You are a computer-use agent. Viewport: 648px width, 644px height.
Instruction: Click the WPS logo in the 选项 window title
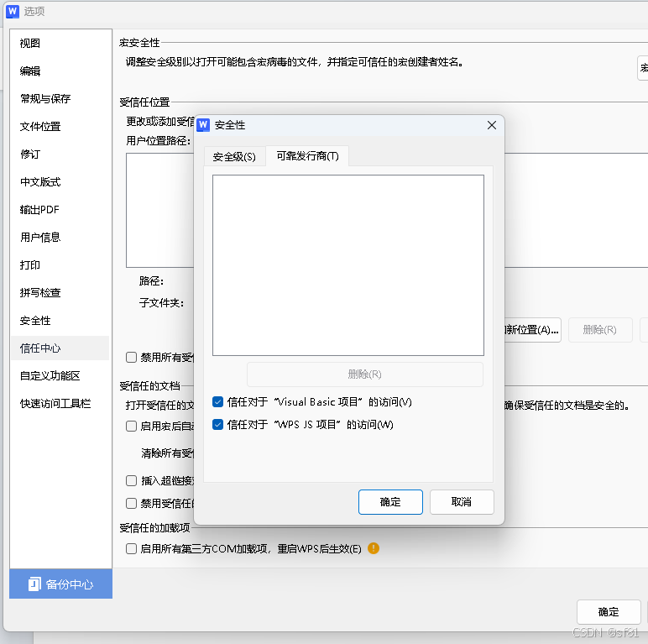point(13,11)
